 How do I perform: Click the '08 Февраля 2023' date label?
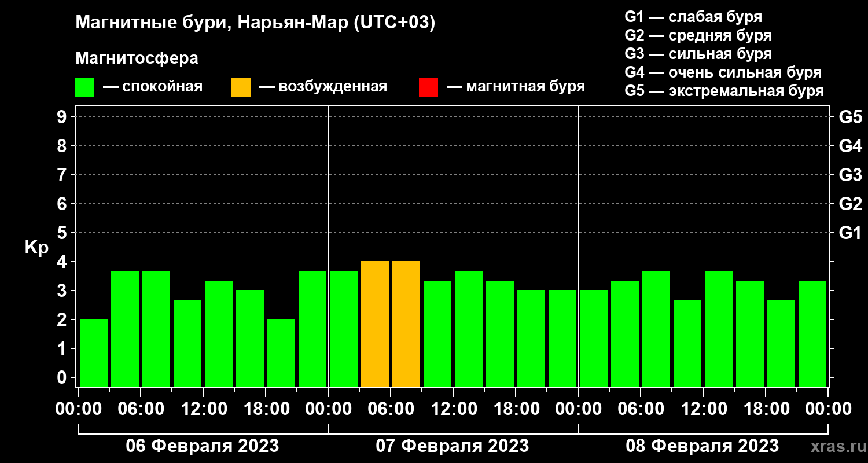(x=703, y=446)
